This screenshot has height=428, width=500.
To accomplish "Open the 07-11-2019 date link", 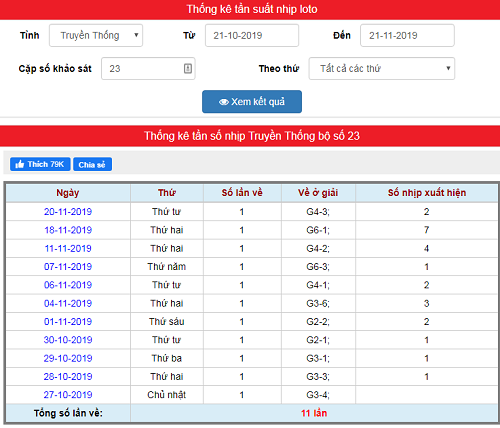I will 68,267.
